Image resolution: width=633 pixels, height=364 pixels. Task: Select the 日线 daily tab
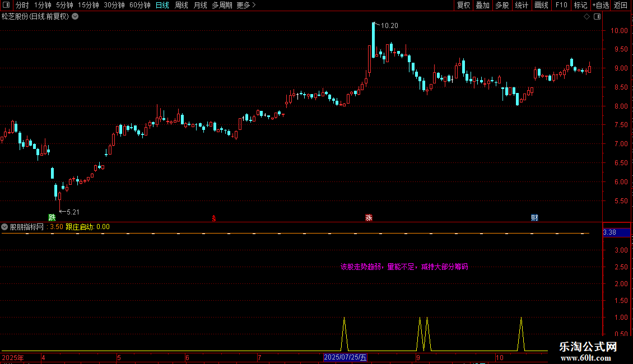pos(162,5)
